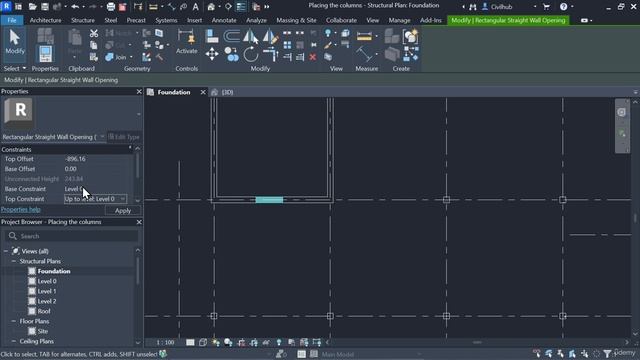Open the Top Constraint dropdown
This screenshot has height=360, width=640.
pos(122,199)
